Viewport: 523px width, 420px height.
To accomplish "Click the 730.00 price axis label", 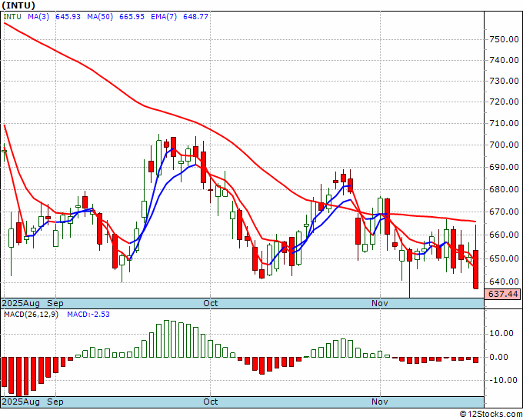I will [x=504, y=81].
